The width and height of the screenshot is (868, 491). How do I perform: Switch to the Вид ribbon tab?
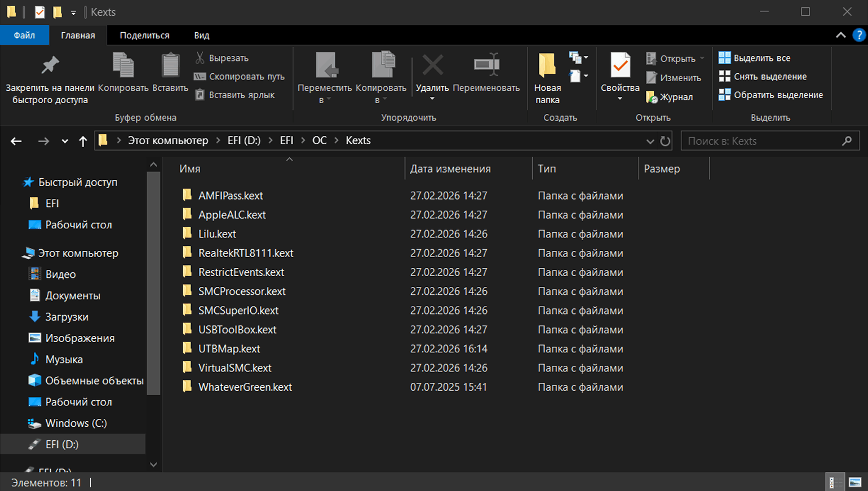202,35
